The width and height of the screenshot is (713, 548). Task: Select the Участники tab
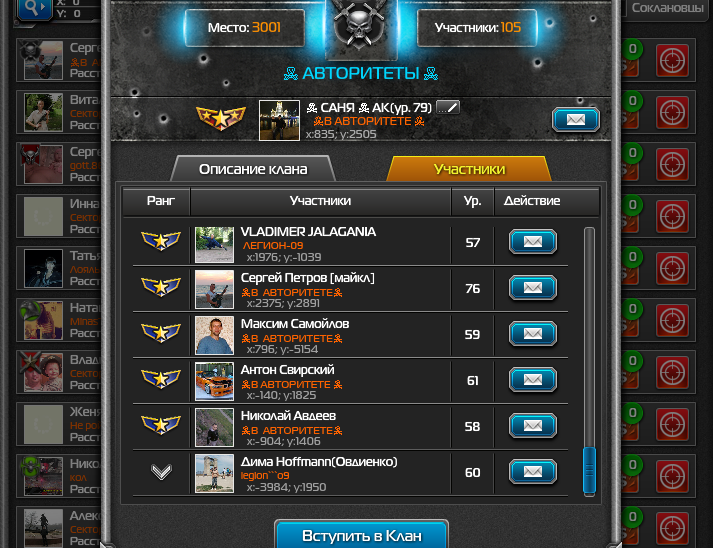469,169
